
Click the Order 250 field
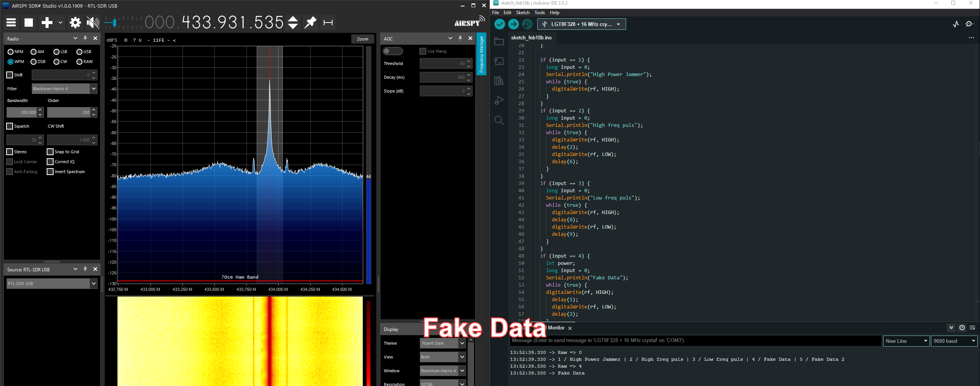click(68, 112)
